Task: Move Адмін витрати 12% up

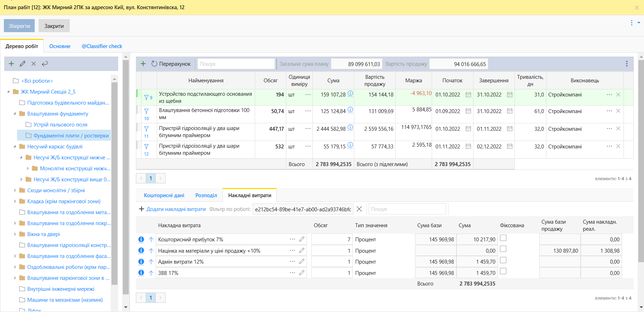Action: coord(151,261)
